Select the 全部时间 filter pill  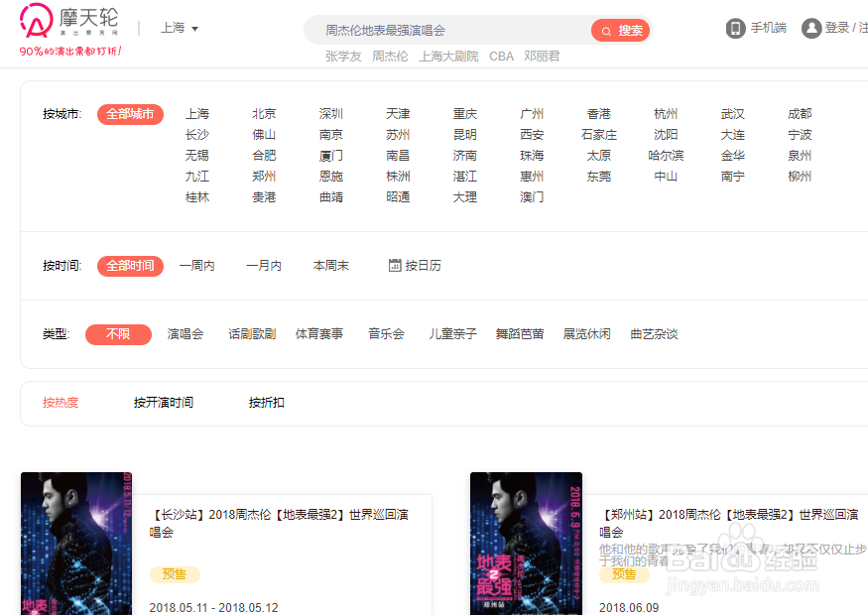tap(130, 266)
